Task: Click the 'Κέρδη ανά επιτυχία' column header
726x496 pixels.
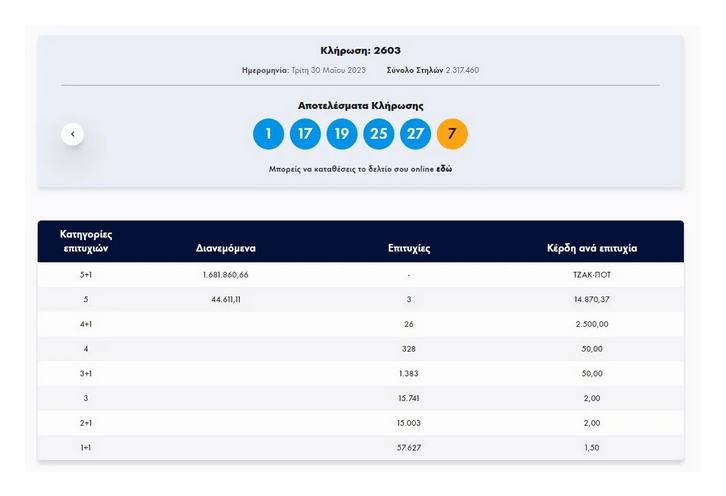Action: pyautogui.click(x=592, y=248)
